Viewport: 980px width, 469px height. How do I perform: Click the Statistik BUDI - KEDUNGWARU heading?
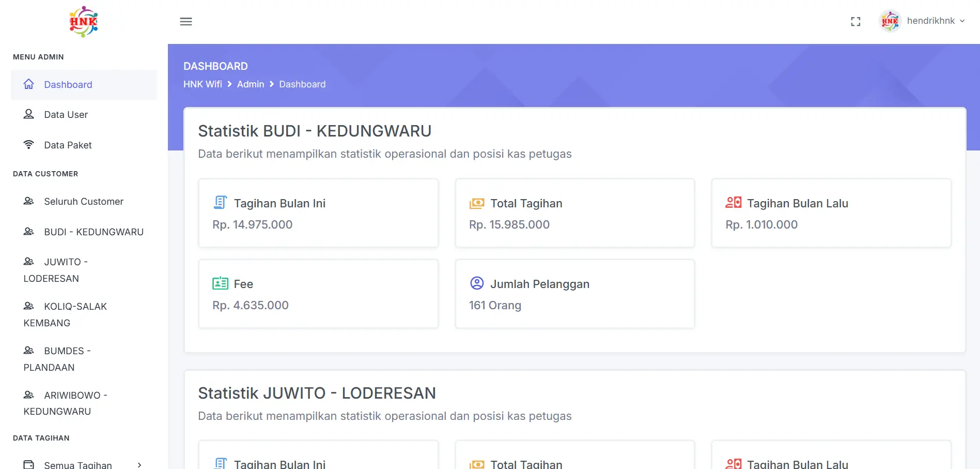pyautogui.click(x=315, y=131)
